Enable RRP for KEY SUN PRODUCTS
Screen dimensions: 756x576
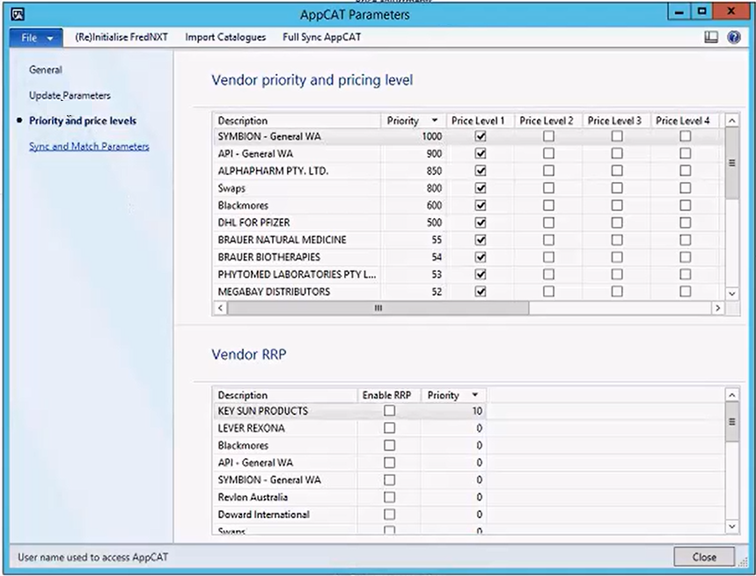pyautogui.click(x=389, y=411)
